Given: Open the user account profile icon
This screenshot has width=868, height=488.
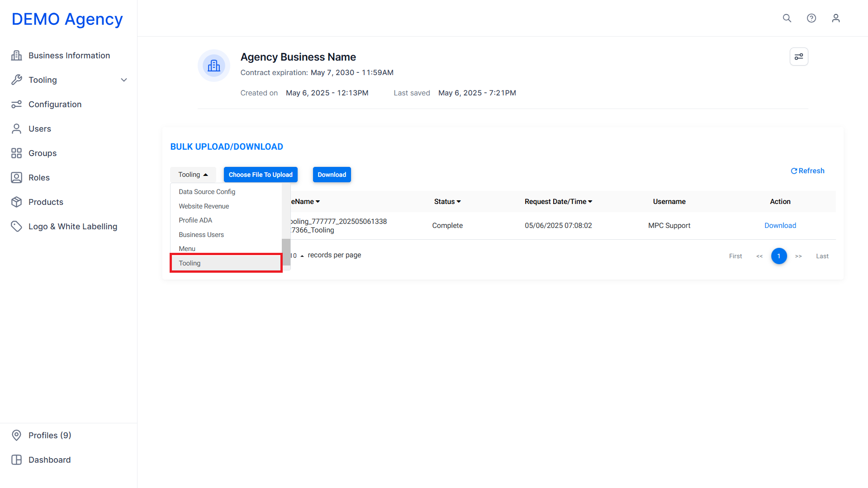Looking at the screenshot, I should pos(836,18).
